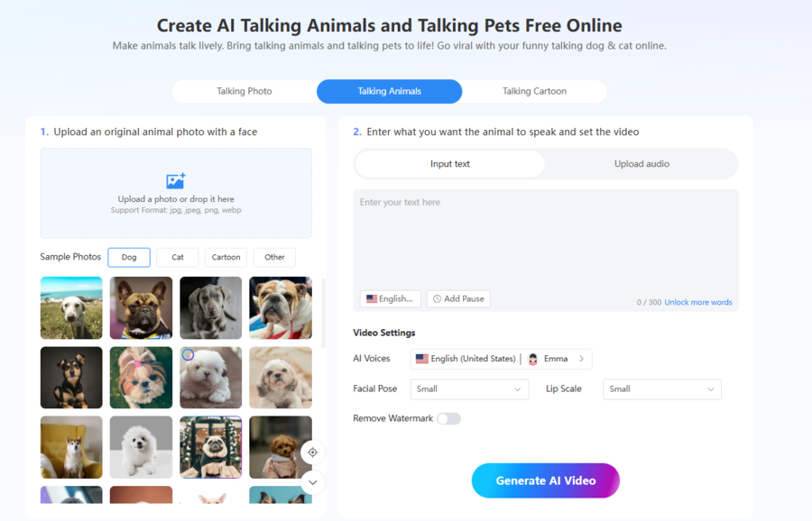
Task: Click the upload photo image icon
Action: coord(176,181)
